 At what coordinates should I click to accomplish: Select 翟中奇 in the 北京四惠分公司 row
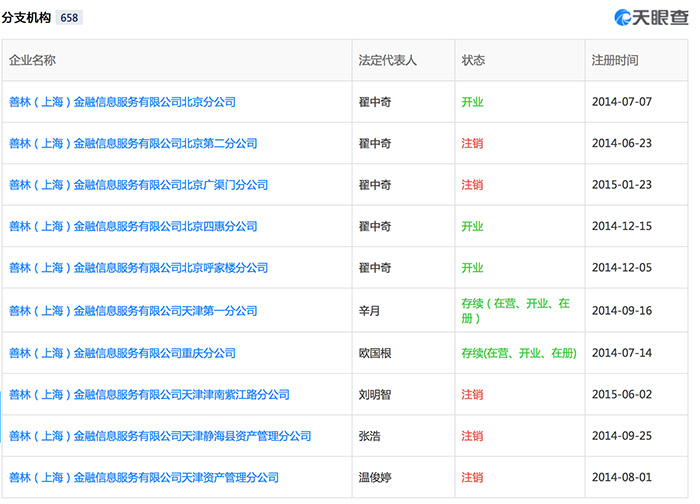tap(375, 227)
